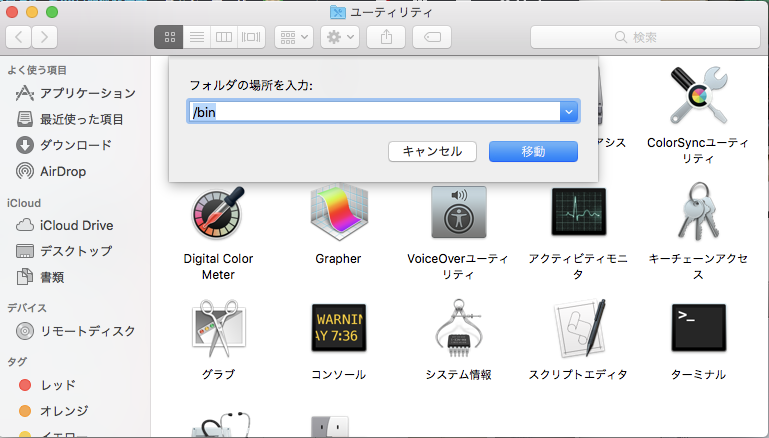Select 書類 in the sidebar
Screen dimensions: 769x438
(40, 277)
